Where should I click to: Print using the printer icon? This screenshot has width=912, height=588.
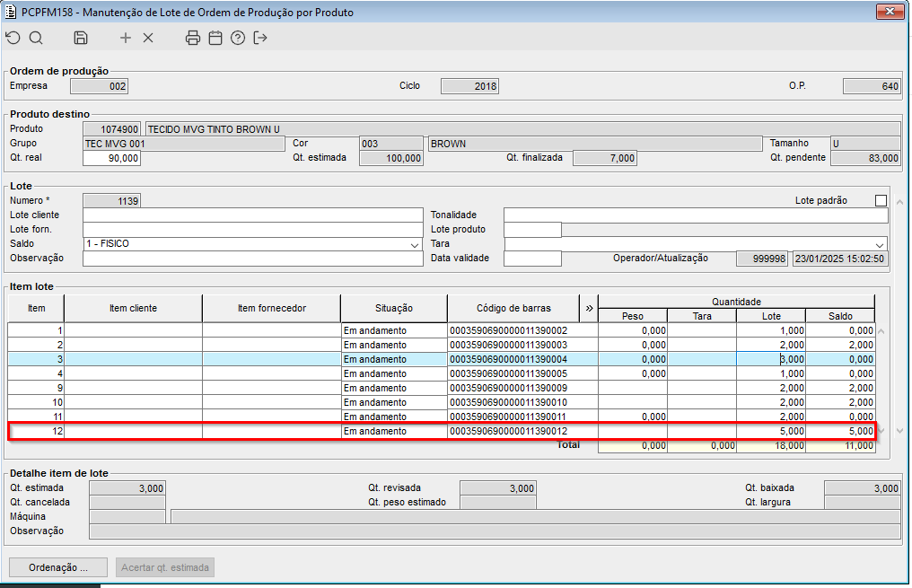[192, 38]
